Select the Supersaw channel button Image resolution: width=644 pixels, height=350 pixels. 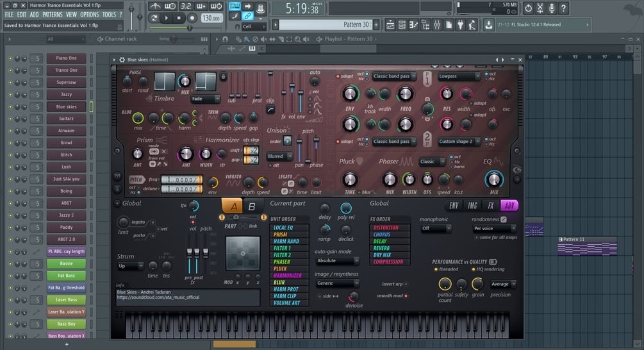click(66, 83)
